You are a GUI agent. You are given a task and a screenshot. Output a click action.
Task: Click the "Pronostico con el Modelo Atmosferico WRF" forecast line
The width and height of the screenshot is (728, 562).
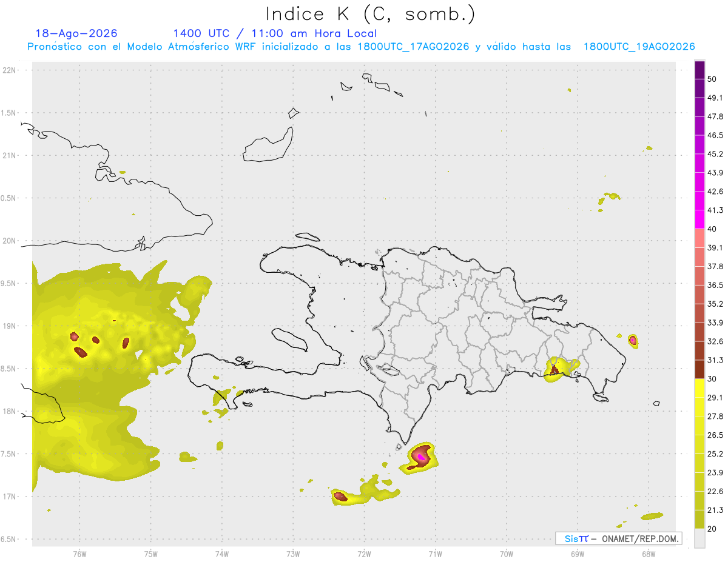click(x=361, y=47)
